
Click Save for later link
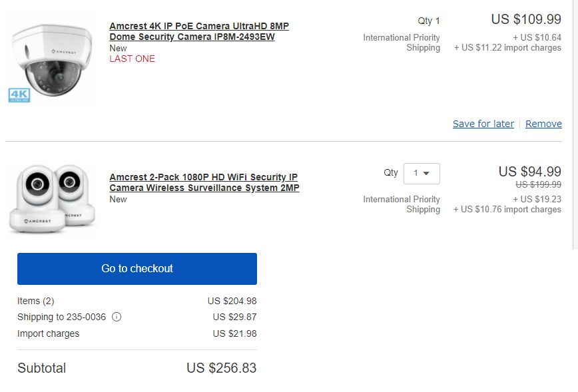(x=483, y=124)
